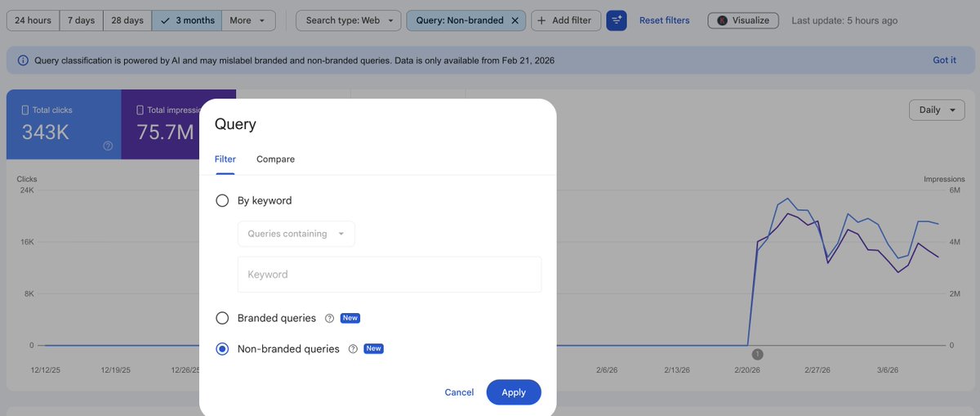Select the 24 hours date range
The width and height of the screenshot is (980, 416).
(33, 20)
